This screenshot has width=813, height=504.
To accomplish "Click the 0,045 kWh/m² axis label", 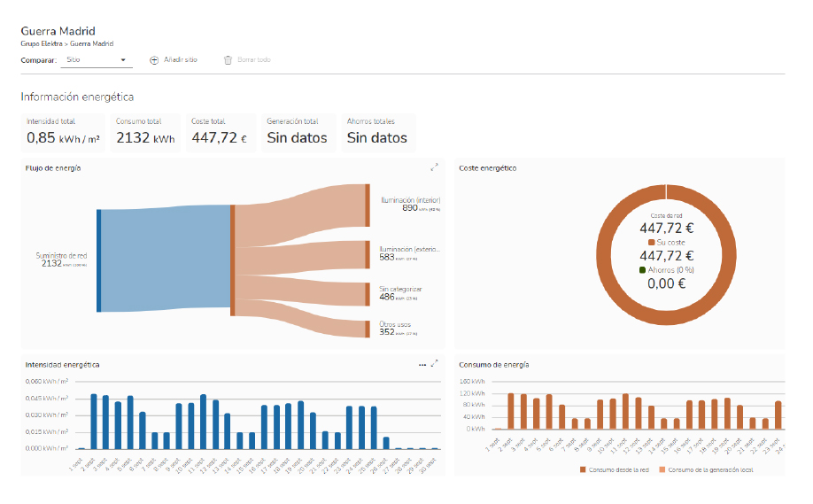I will coord(47,399).
